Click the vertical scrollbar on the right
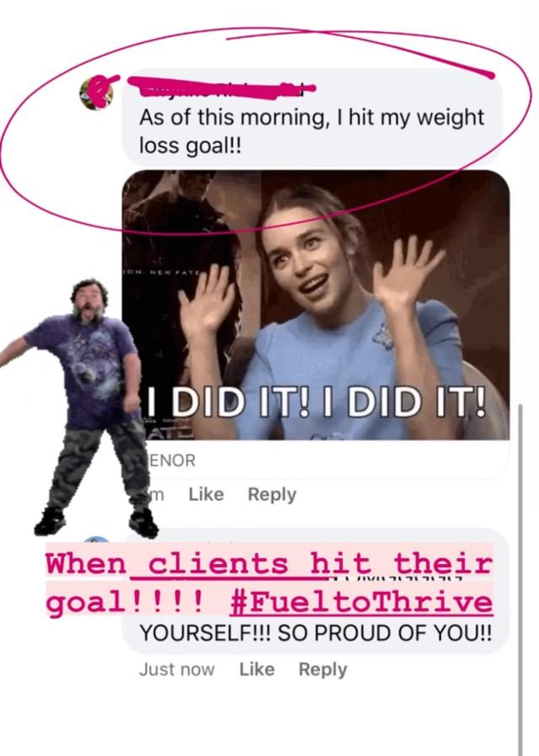This screenshot has width=539, height=756. click(520, 578)
